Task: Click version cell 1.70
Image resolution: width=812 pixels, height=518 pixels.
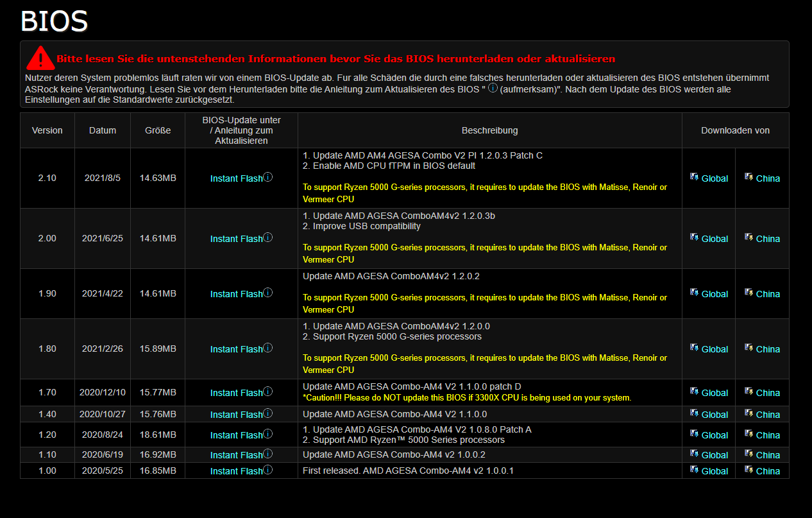Action: point(47,392)
